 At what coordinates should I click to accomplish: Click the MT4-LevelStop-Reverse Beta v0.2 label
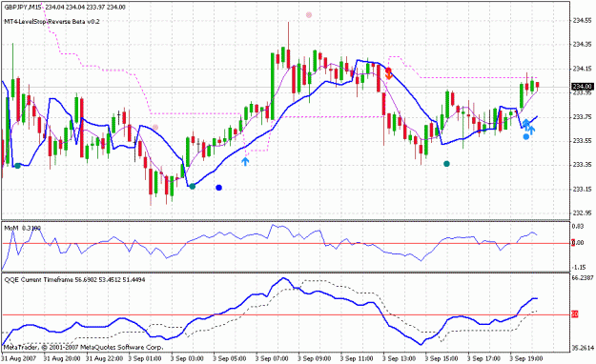(51, 22)
